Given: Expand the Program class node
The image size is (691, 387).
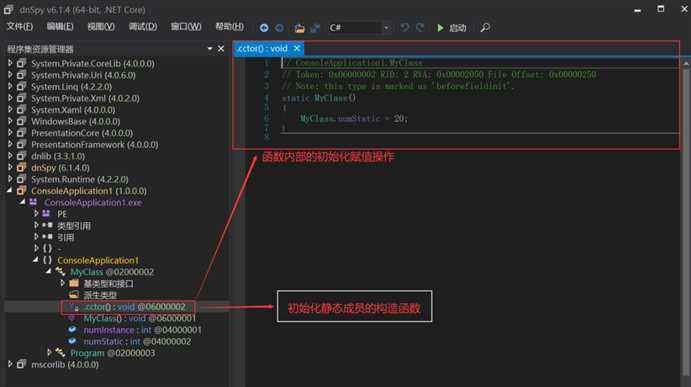Looking at the screenshot, I should point(49,352).
